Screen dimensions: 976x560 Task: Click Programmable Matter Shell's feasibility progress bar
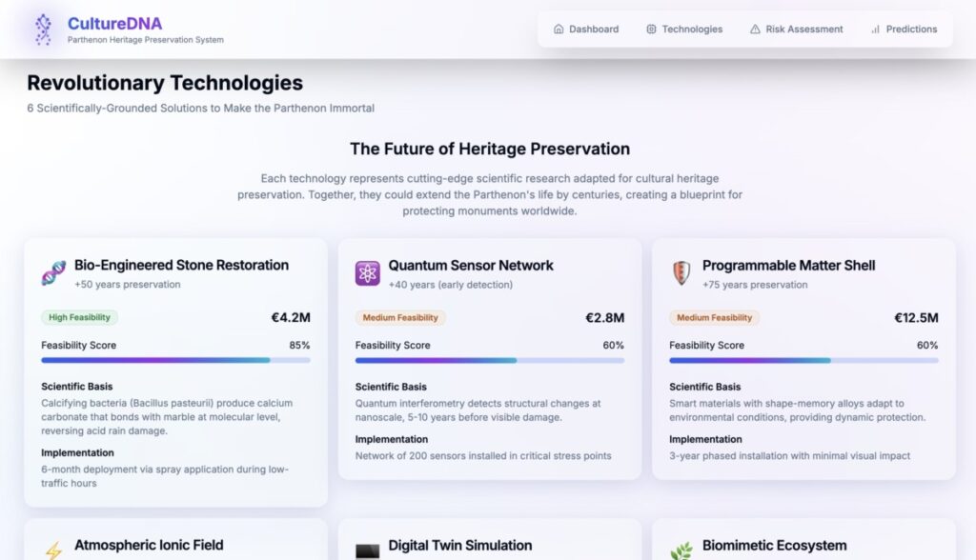click(x=803, y=360)
